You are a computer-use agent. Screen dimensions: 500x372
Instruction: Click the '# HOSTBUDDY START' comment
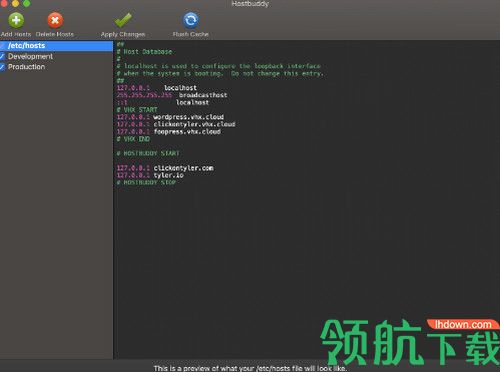(148, 153)
